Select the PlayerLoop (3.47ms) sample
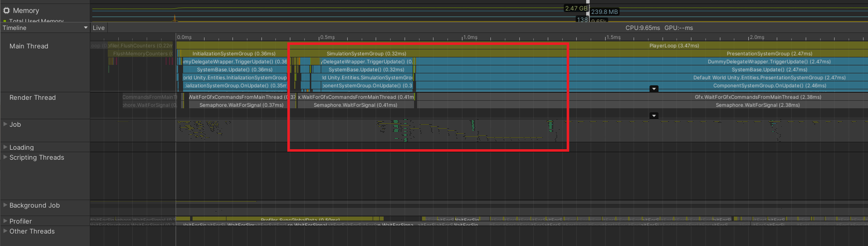Image resolution: width=868 pixels, height=246 pixels. pyautogui.click(x=674, y=45)
